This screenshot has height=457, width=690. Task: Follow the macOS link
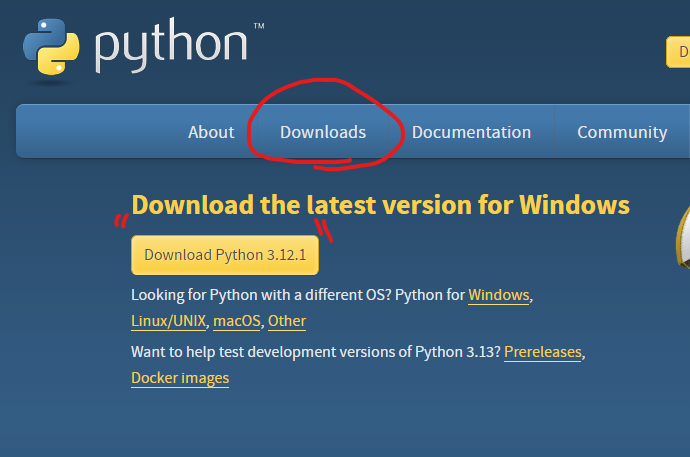tap(237, 321)
